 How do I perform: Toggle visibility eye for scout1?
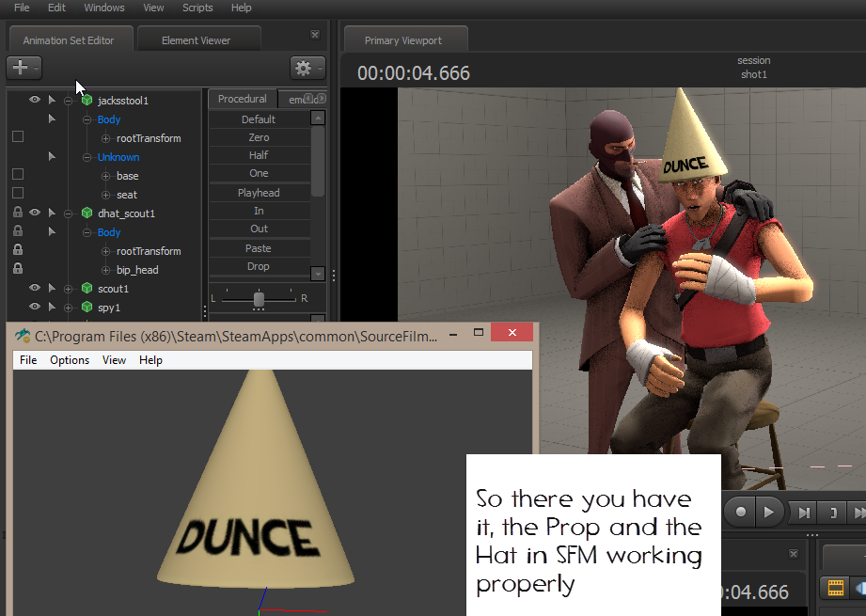pyautogui.click(x=35, y=287)
